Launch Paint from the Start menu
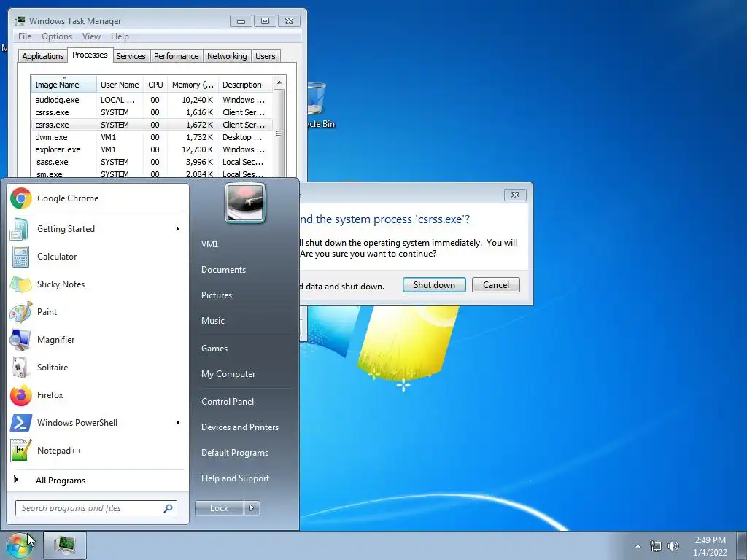This screenshot has height=560, width=747. (21, 312)
